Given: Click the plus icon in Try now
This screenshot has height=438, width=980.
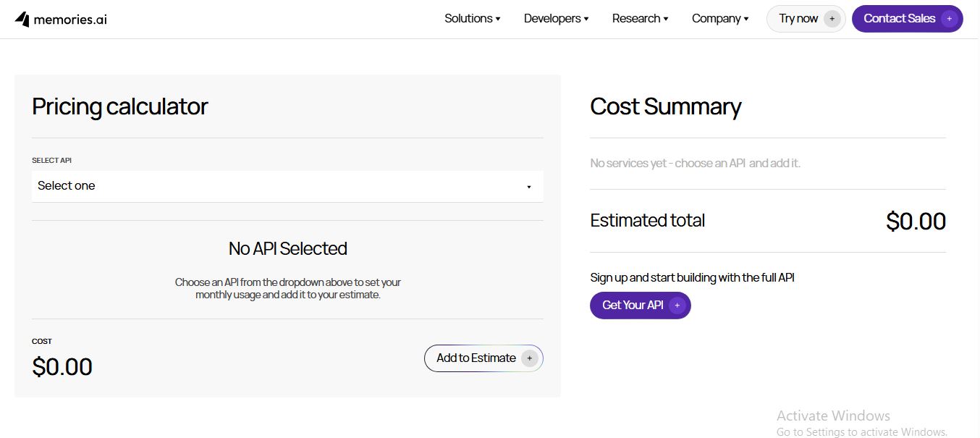Looking at the screenshot, I should (x=832, y=19).
